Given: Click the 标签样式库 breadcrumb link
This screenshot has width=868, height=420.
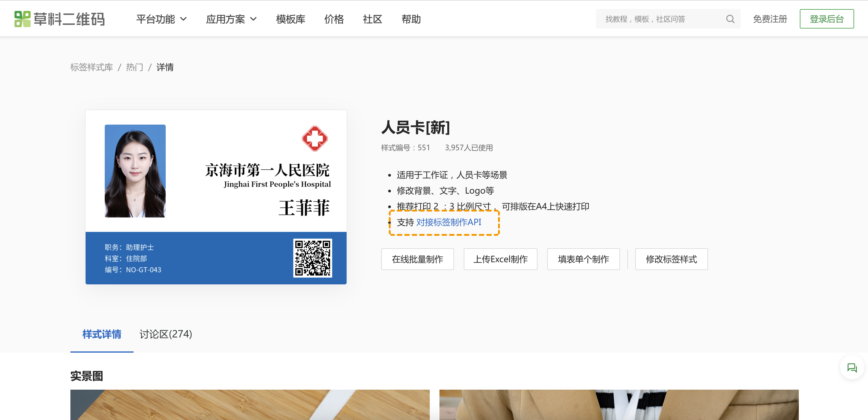Looking at the screenshot, I should click(91, 67).
